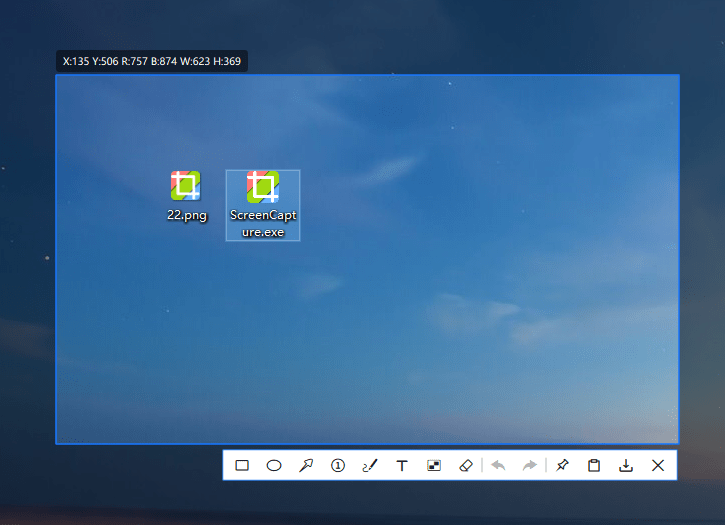The height and width of the screenshot is (525, 725).
Task: Click the 22.png file name label
Action: point(187,214)
